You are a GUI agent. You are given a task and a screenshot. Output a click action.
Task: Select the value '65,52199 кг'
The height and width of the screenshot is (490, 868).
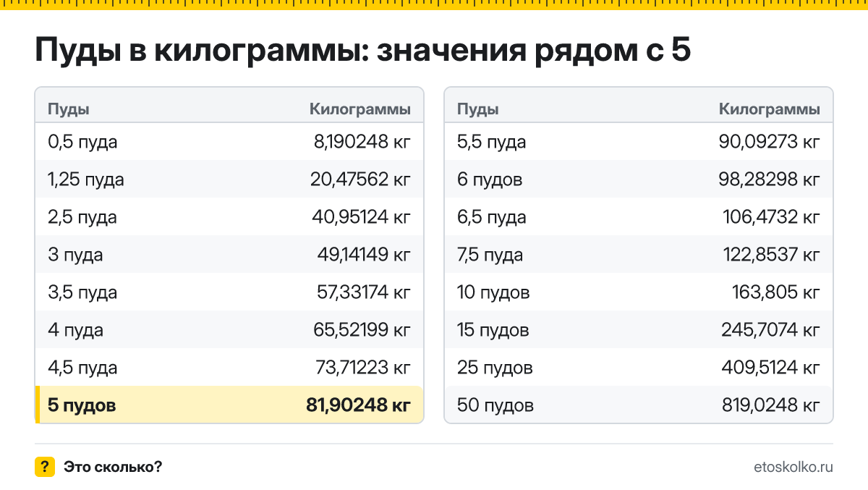pos(362,330)
